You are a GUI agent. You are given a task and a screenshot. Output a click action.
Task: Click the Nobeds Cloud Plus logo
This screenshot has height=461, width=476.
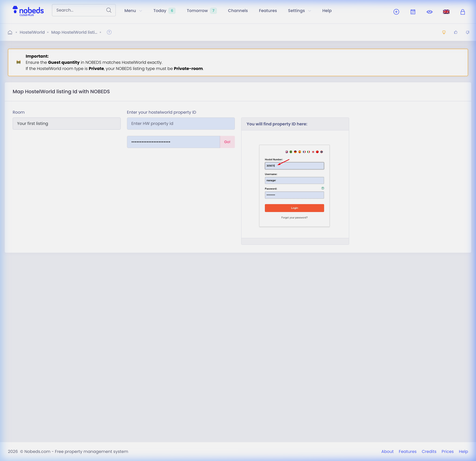(28, 11)
